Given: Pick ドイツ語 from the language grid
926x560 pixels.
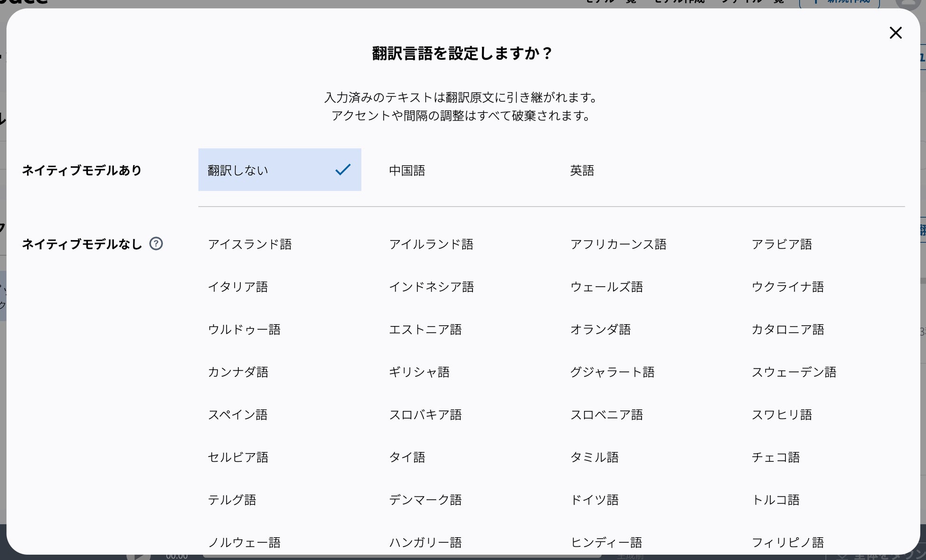Looking at the screenshot, I should (594, 500).
